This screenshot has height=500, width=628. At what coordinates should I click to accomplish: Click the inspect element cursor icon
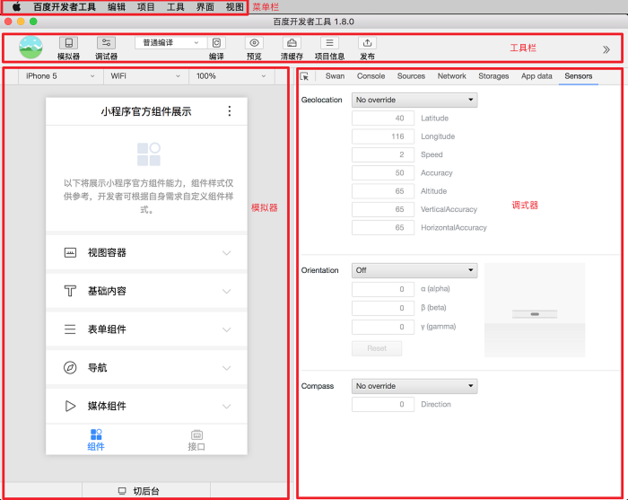point(305,76)
